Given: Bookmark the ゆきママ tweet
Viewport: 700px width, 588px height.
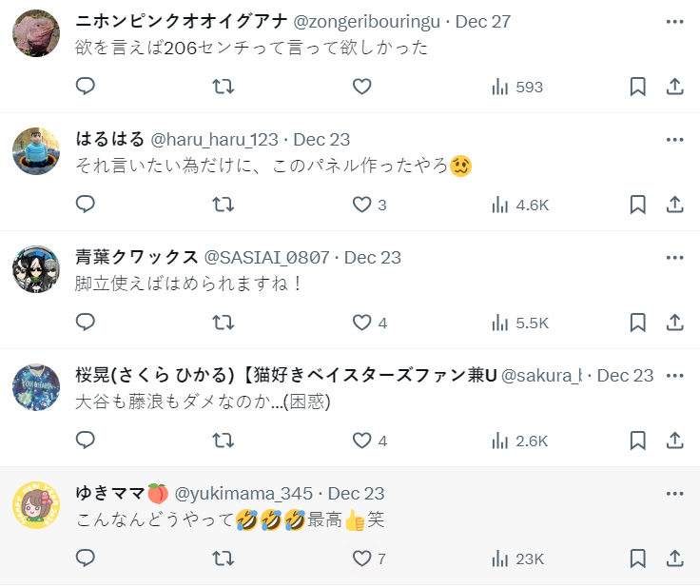Looking at the screenshot, I should click(x=638, y=559).
